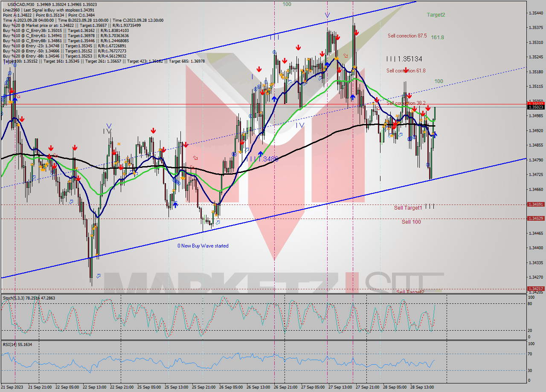546x392 pixels.
Task: Click the '161.8' Fibonacci level label
Action: click(437, 37)
